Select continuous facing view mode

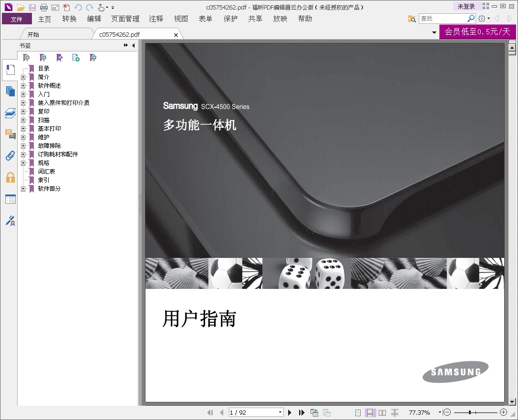(394, 412)
